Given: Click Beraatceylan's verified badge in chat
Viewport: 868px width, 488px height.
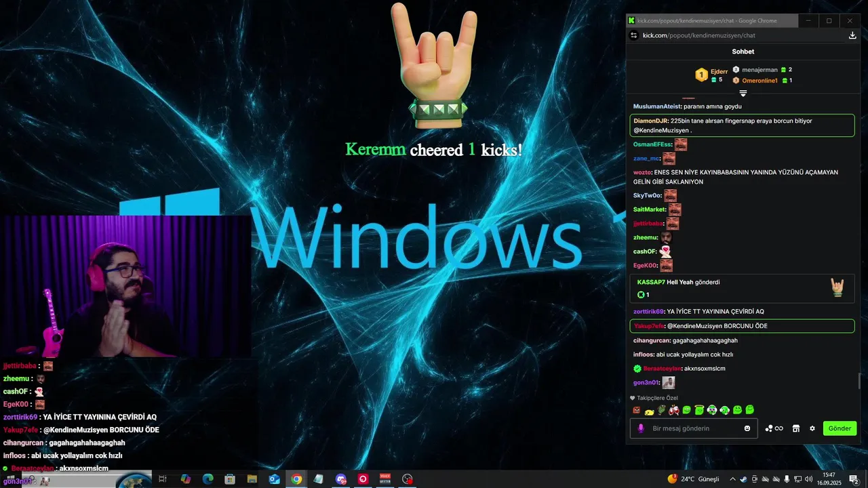Looking at the screenshot, I should [637, 369].
